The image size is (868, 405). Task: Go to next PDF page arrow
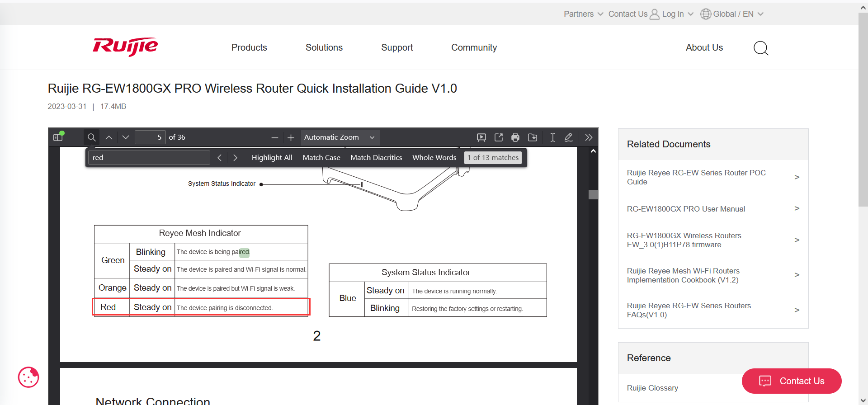point(126,137)
